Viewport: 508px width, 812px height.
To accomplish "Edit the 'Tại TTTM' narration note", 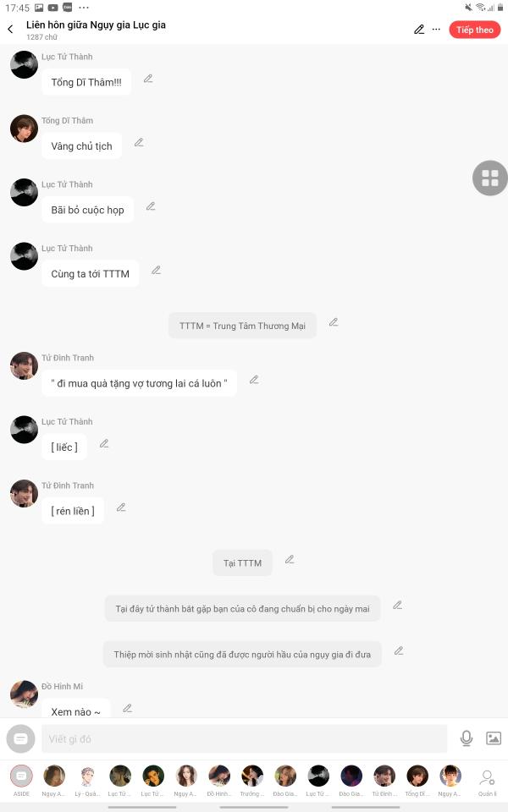I will pyautogui.click(x=290, y=559).
